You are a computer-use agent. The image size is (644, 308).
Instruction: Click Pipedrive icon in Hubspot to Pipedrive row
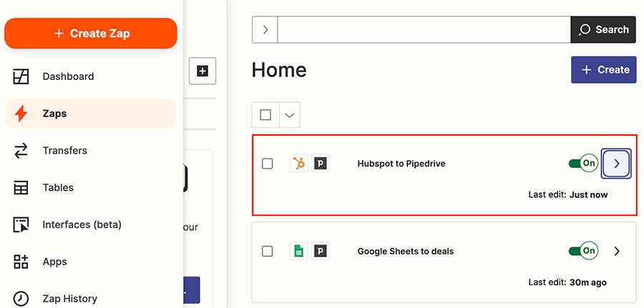click(321, 164)
